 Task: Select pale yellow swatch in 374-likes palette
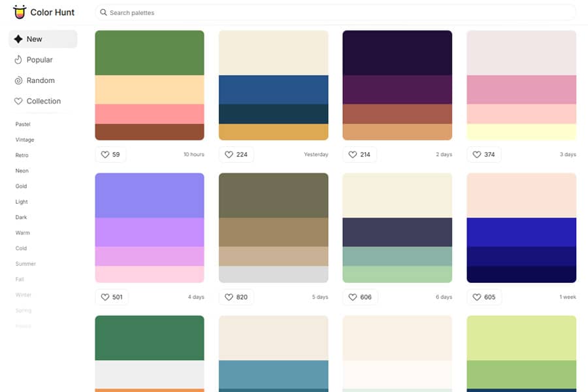tap(521, 132)
